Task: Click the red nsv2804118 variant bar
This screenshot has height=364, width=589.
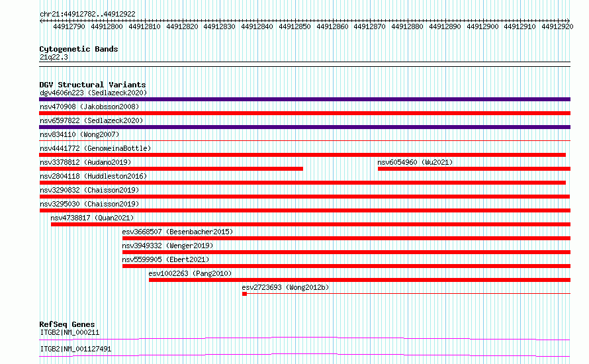Action: [302, 183]
